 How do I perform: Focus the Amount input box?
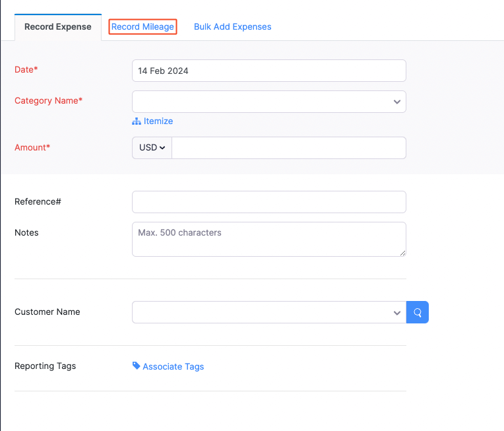[288, 148]
